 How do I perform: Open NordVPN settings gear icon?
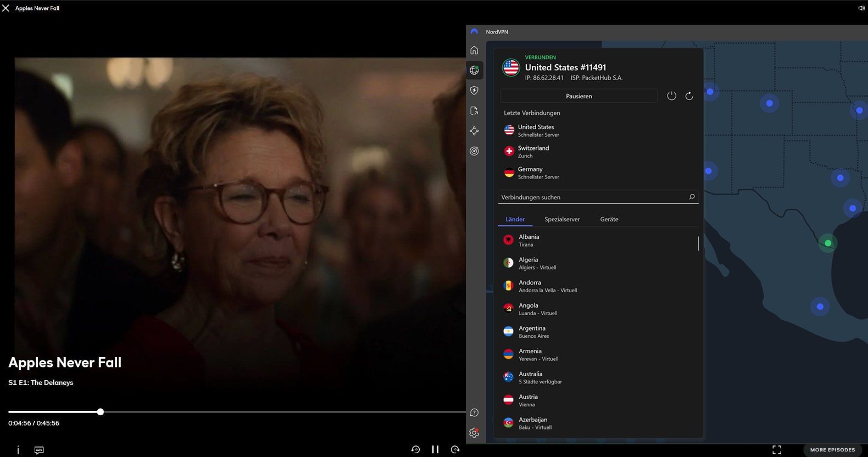click(x=474, y=433)
